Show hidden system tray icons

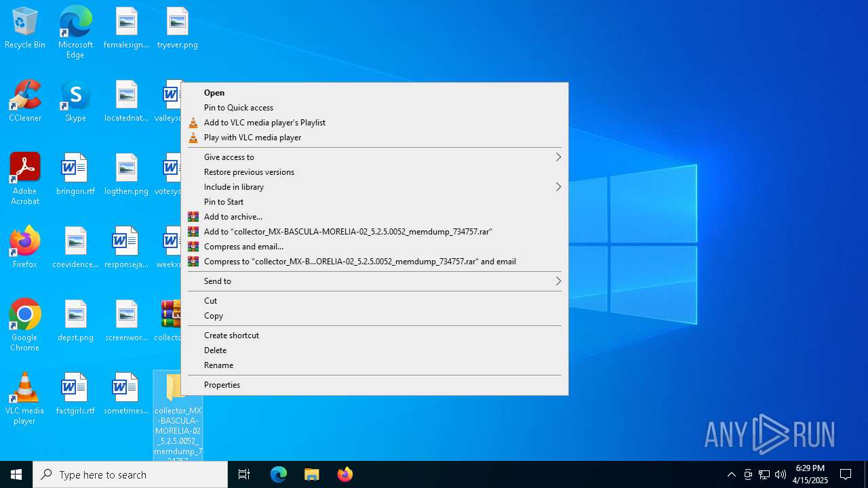tap(731, 474)
